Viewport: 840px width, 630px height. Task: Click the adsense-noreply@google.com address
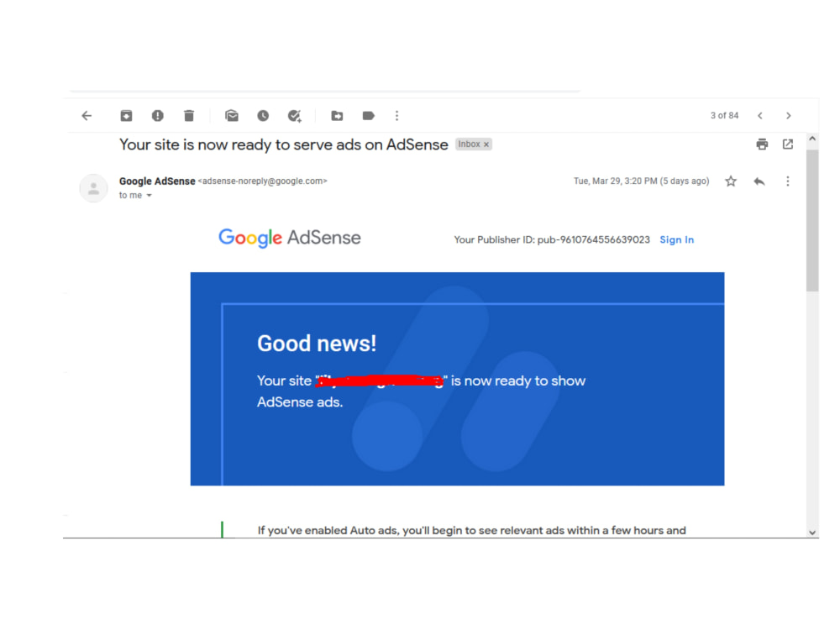[262, 181]
